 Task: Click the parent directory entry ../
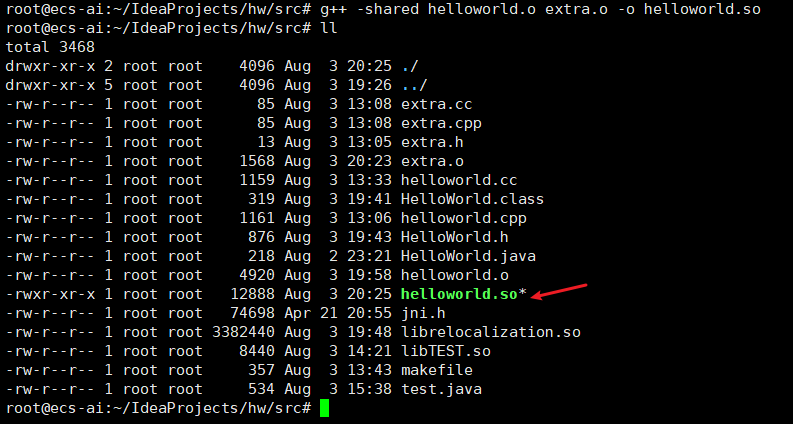coord(414,85)
